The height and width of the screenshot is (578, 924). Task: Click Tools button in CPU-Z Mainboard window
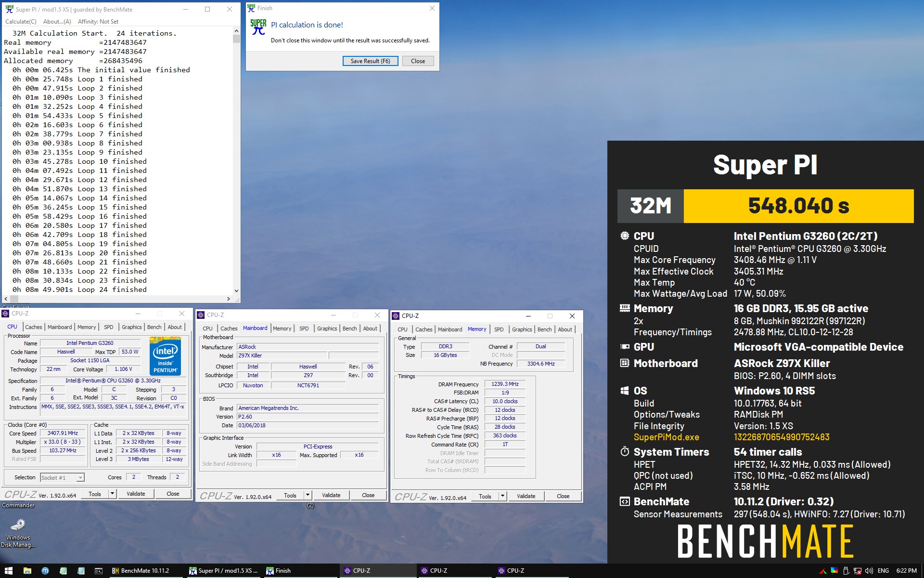click(x=290, y=495)
